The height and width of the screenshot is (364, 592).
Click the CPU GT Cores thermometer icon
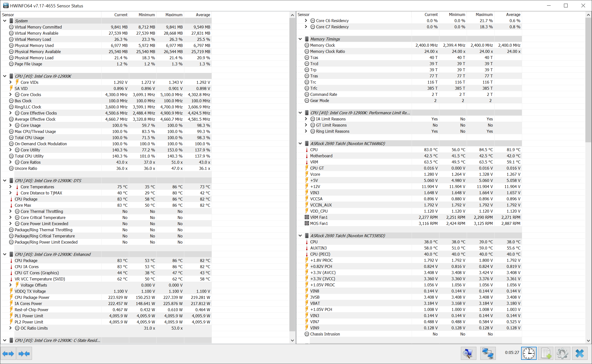point(11,273)
